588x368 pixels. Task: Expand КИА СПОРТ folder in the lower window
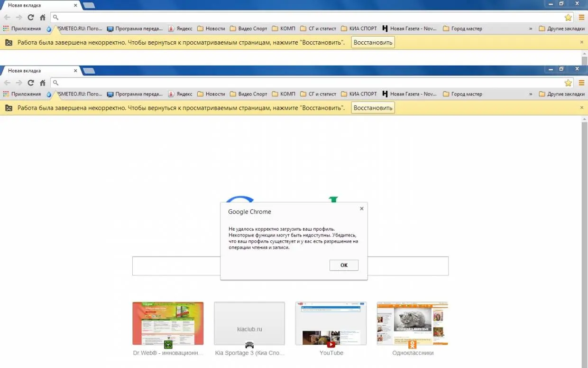359,94
